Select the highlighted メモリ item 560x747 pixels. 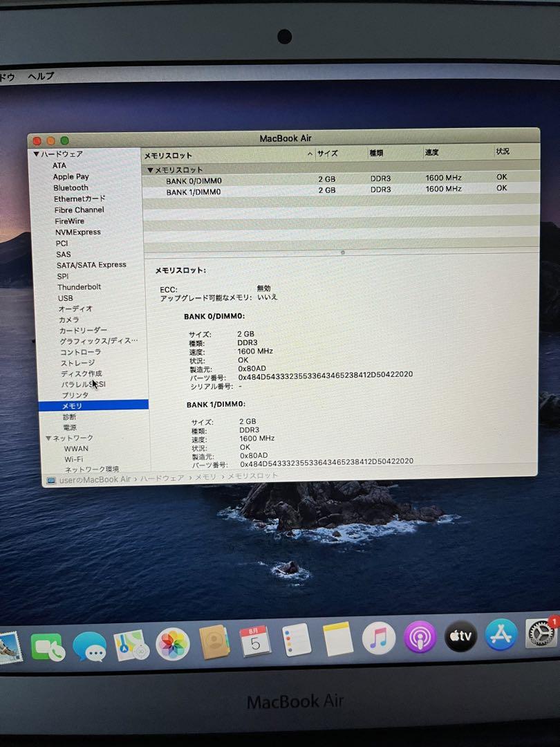coord(94,405)
